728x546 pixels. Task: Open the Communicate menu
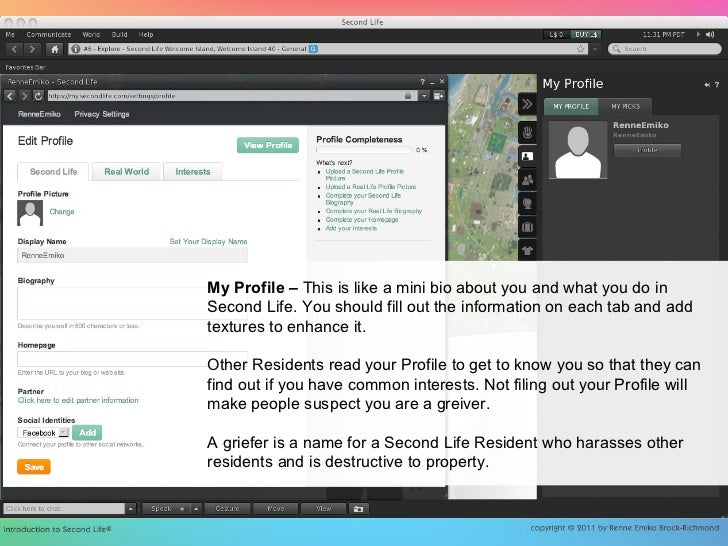(49, 34)
